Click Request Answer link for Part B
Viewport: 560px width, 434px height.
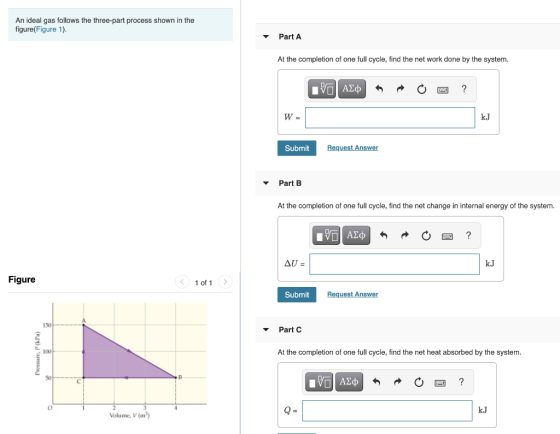352,294
